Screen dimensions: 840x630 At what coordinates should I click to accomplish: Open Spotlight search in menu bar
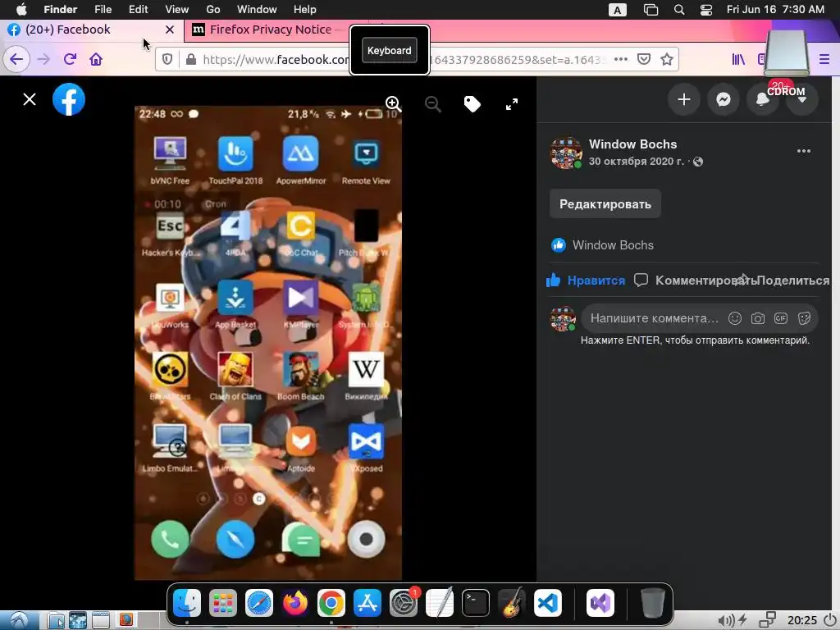click(x=678, y=10)
